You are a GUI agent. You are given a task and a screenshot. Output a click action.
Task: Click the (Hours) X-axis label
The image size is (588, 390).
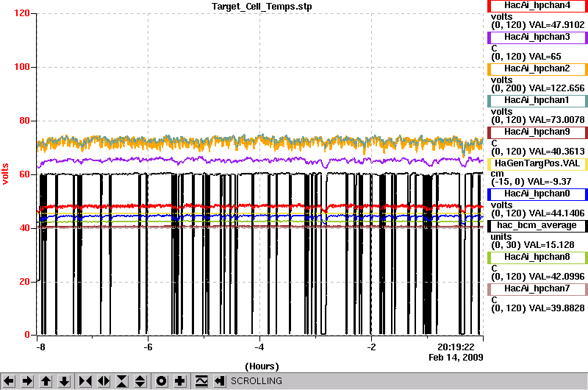[x=262, y=366]
